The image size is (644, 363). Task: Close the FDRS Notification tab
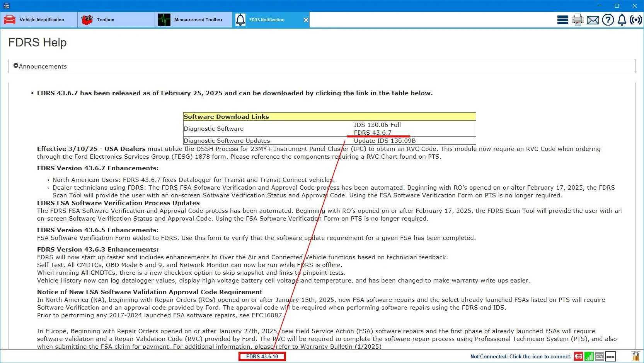coord(306,20)
